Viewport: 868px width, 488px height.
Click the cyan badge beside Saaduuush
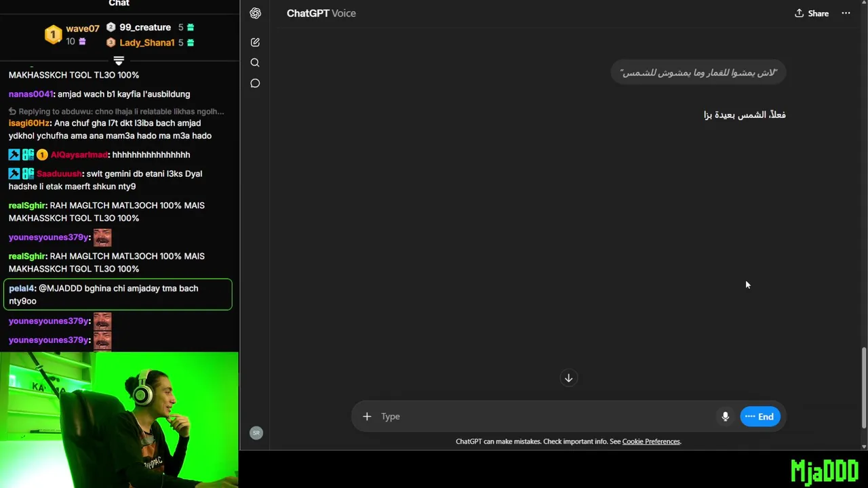(x=28, y=174)
